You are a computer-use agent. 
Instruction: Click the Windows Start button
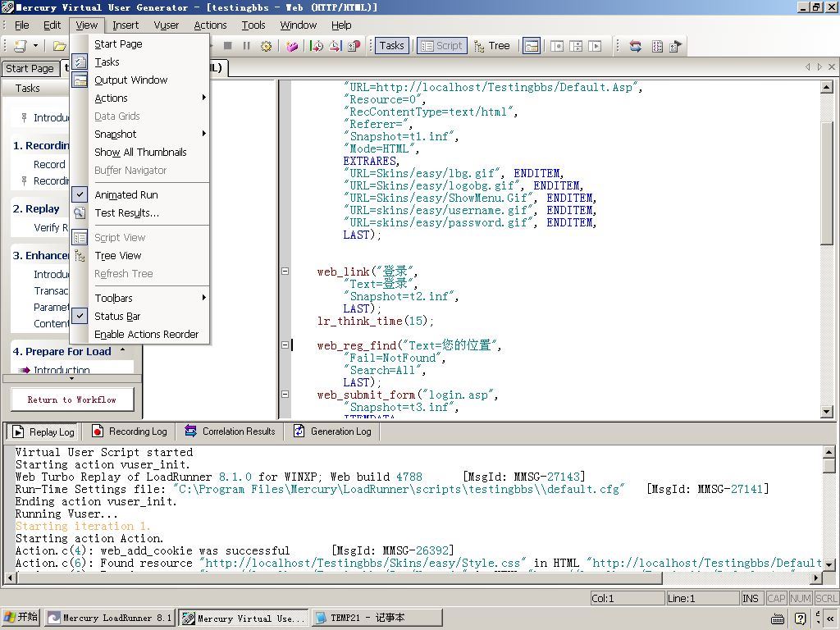21,617
